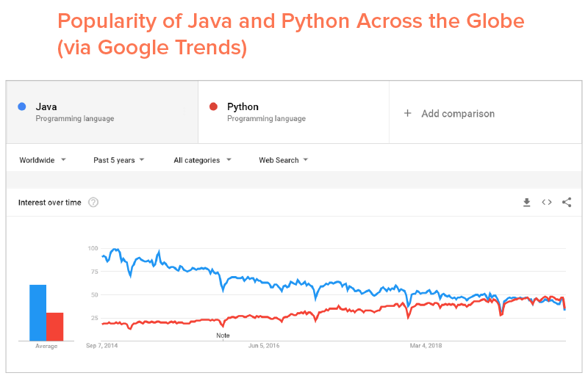The image size is (588, 384).
Task: Open the Past 5 years time range dropdown
Action: pyautogui.click(x=118, y=160)
